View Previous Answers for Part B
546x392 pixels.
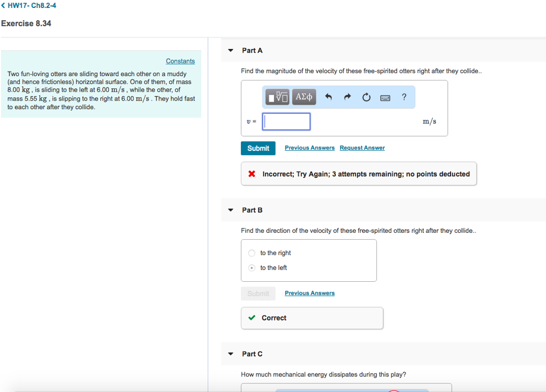pos(310,293)
